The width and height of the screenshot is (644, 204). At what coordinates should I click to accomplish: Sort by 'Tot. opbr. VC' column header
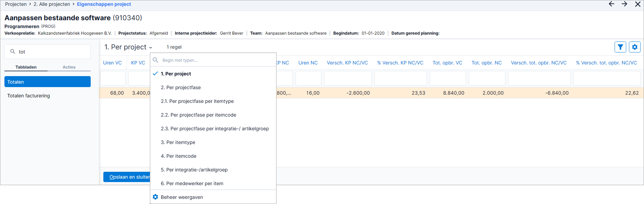[x=447, y=63]
